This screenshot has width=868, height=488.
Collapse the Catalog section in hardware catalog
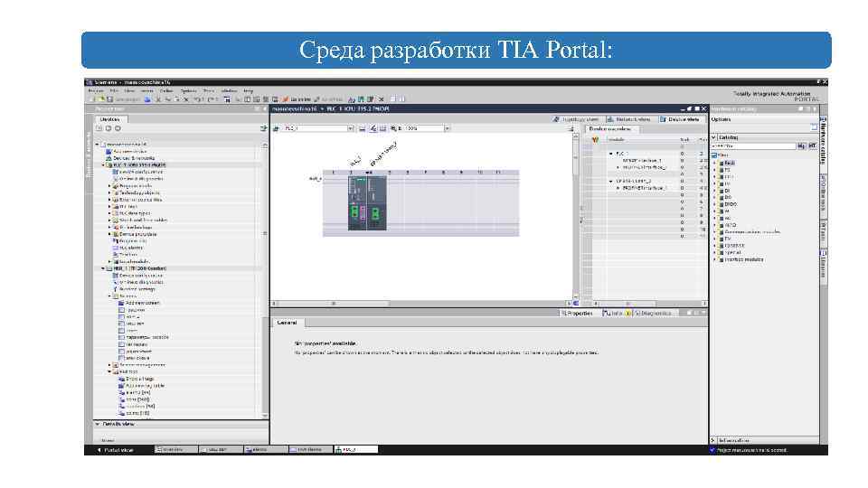714,137
